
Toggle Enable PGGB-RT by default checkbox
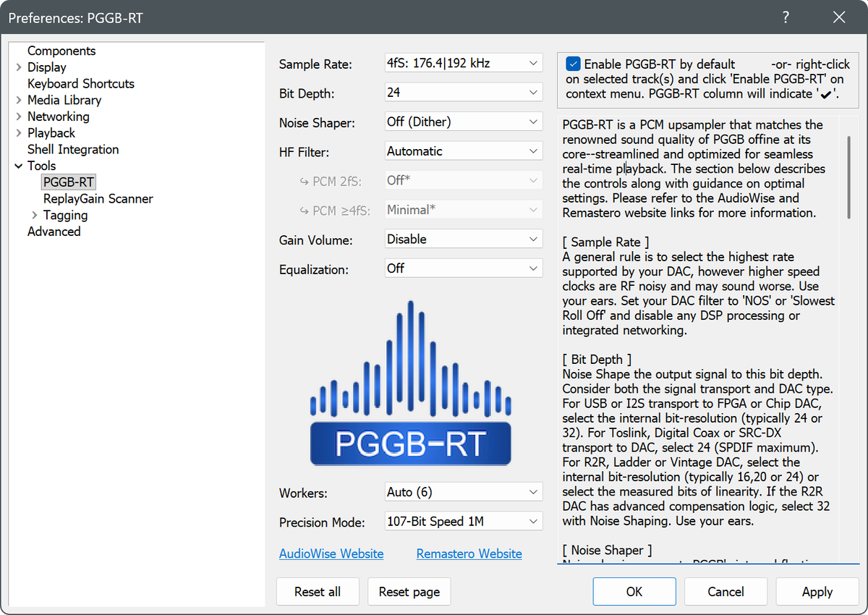[573, 64]
